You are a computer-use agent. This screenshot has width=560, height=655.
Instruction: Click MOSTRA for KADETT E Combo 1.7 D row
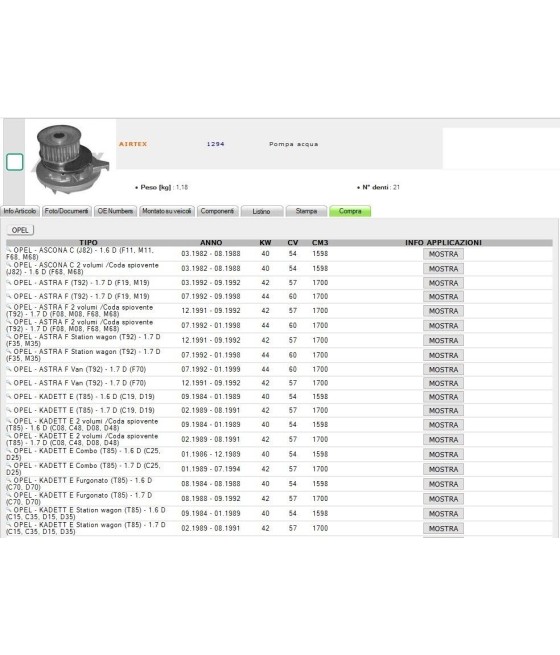(x=443, y=470)
